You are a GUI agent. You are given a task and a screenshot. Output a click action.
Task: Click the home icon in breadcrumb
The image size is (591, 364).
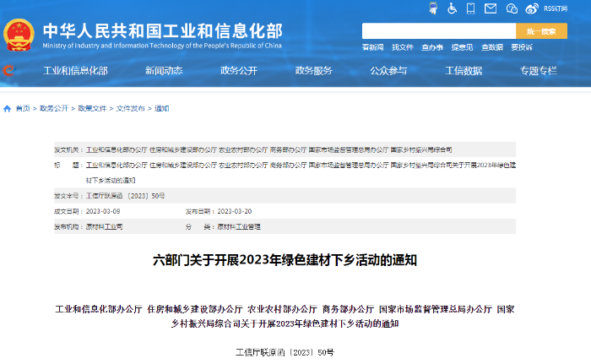(x=8, y=109)
